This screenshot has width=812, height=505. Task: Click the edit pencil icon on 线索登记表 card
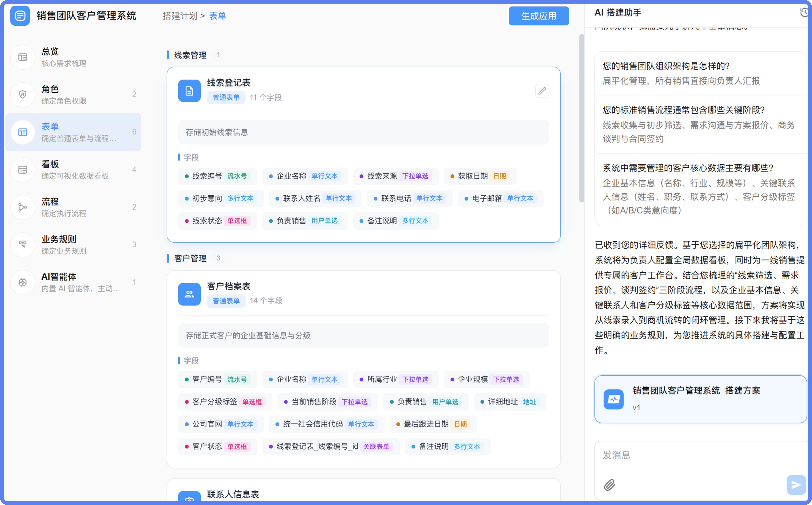coord(542,91)
